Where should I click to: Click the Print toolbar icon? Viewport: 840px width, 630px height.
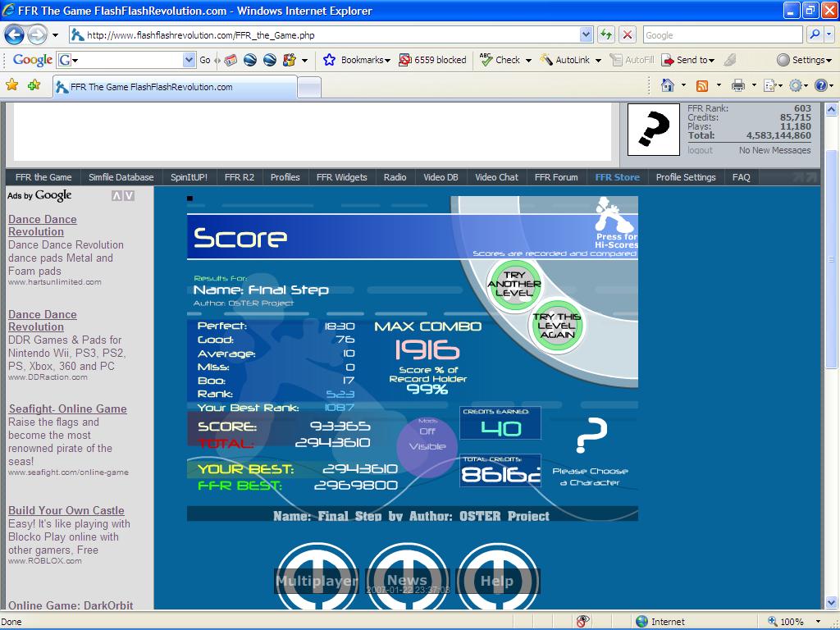click(738, 85)
